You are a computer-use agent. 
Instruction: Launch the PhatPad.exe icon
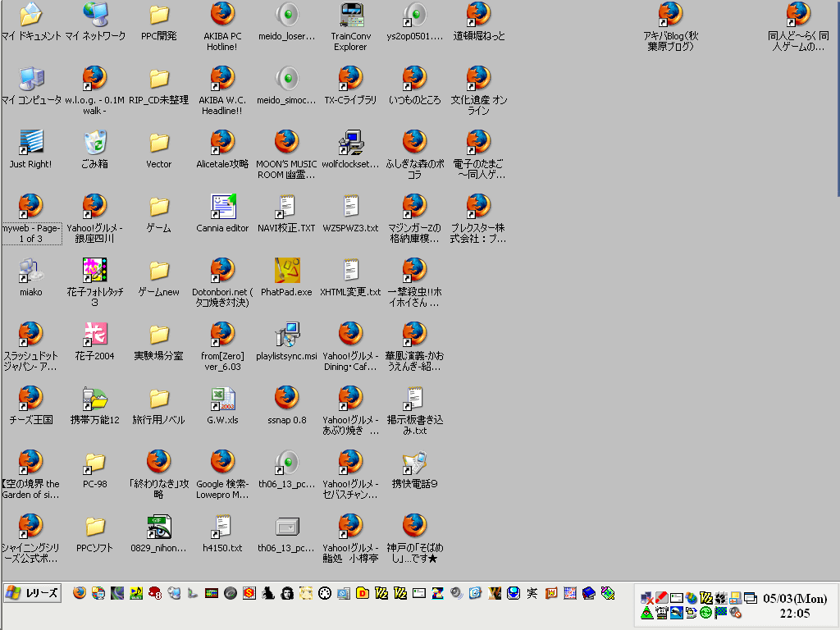click(x=286, y=270)
